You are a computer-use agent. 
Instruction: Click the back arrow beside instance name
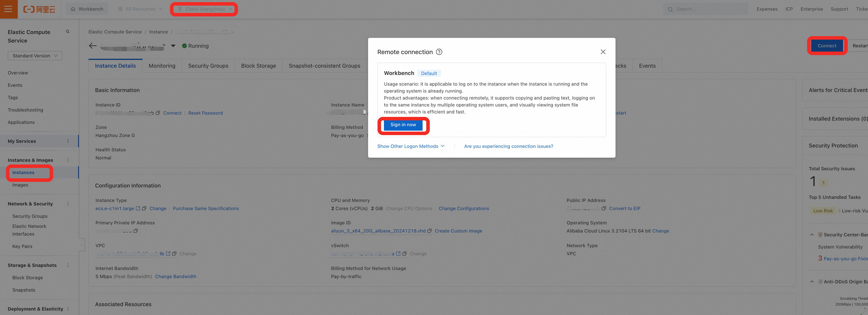tap(93, 46)
